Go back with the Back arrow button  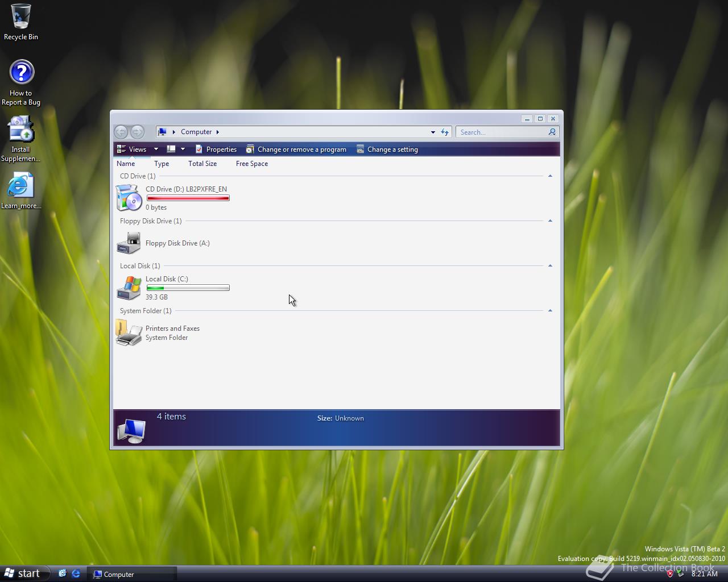(121, 132)
